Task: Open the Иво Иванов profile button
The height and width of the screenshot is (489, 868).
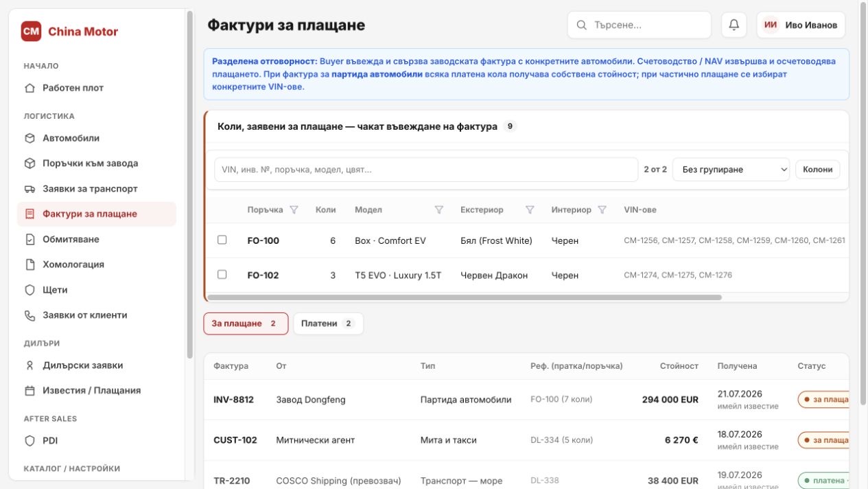Action: (x=801, y=25)
